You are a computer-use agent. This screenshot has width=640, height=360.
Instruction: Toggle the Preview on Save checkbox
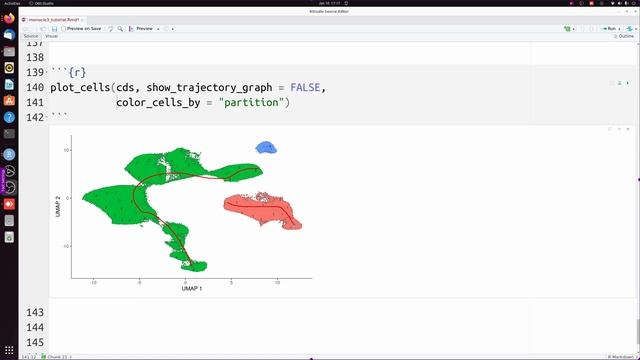pyautogui.click(x=63, y=29)
